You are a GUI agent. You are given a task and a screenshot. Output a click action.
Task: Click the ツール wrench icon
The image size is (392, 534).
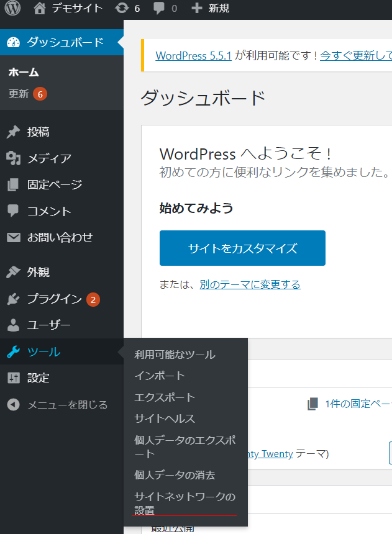(13, 351)
